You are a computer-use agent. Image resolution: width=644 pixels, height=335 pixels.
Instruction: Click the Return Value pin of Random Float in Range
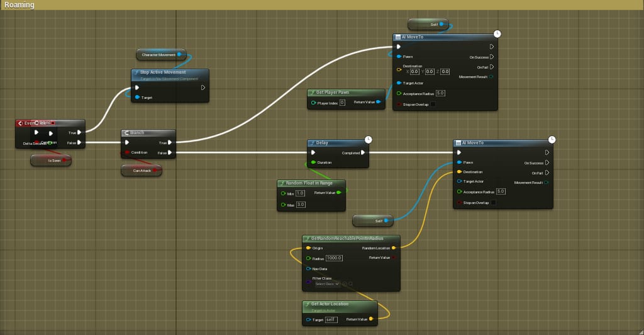tap(340, 193)
